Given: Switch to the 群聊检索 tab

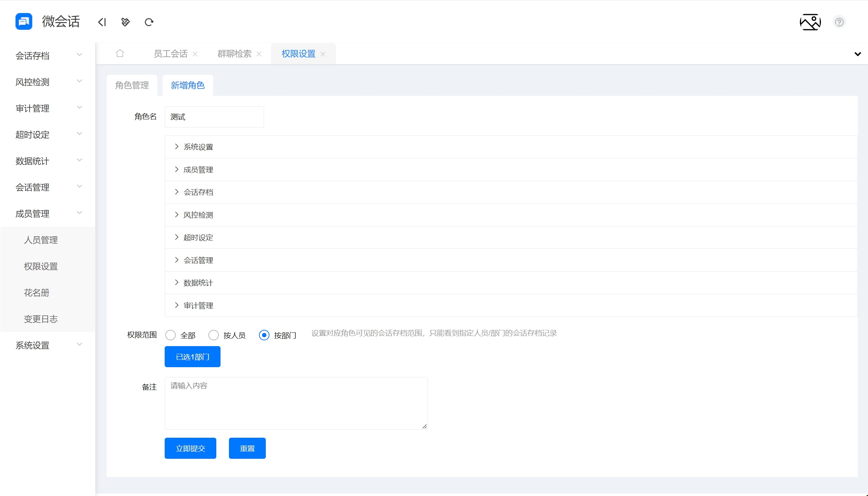Looking at the screenshot, I should point(234,53).
